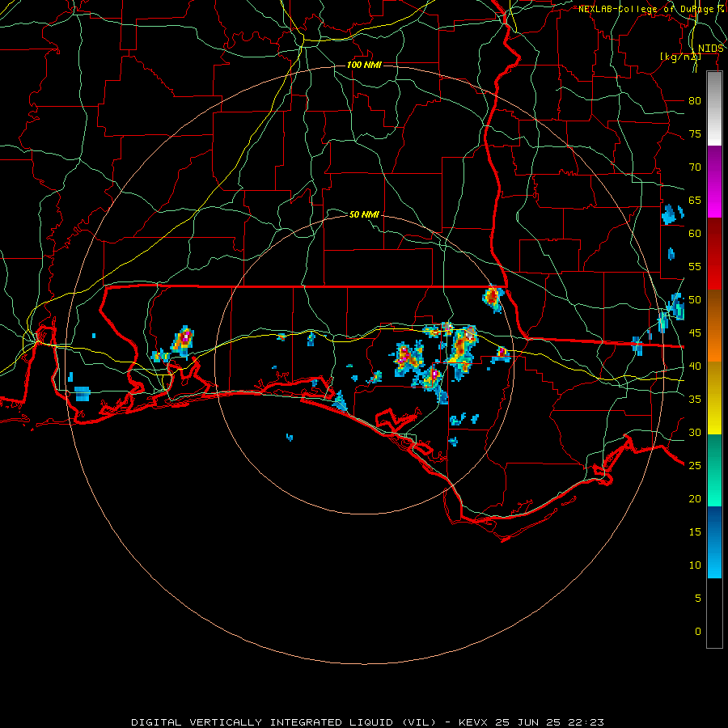The width and height of the screenshot is (728, 728).
Task: Click the 70 value on color scale
Action: [x=695, y=167]
